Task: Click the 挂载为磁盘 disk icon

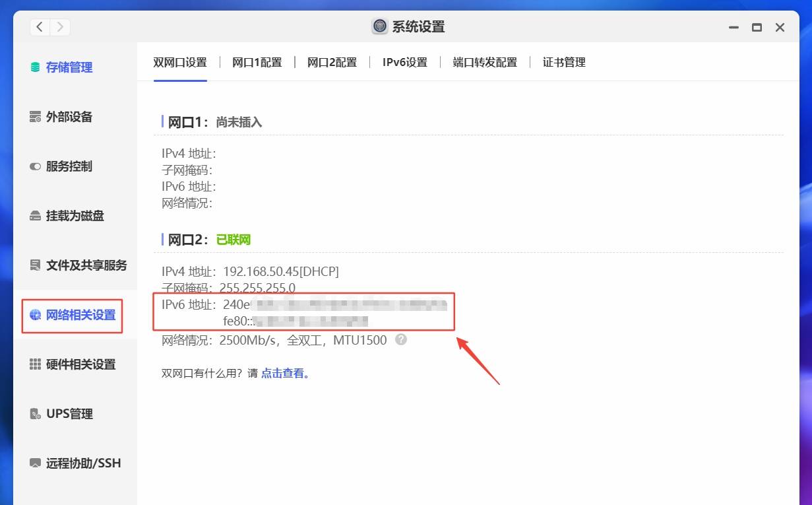Action: click(x=34, y=216)
